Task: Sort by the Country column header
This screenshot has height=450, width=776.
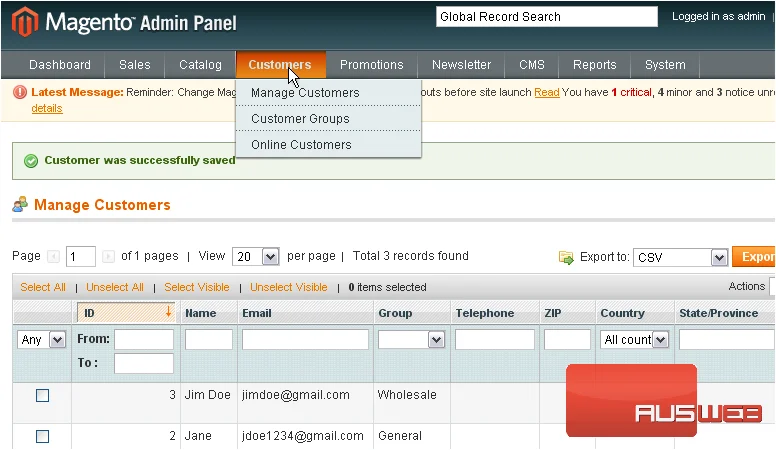Action: click(622, 313)
